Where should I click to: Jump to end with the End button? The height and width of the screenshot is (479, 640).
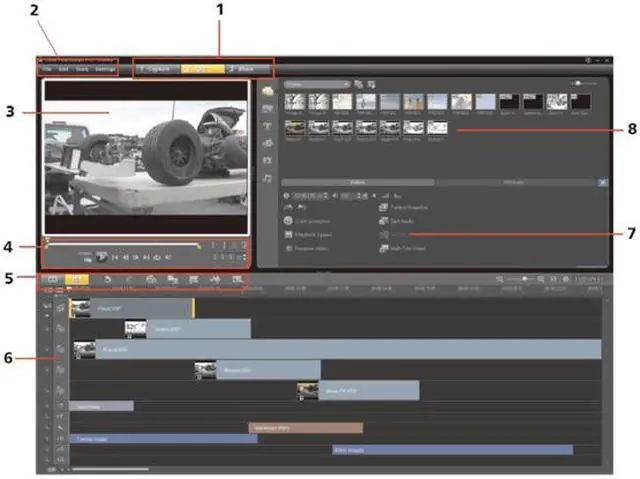tap(146, 257)
